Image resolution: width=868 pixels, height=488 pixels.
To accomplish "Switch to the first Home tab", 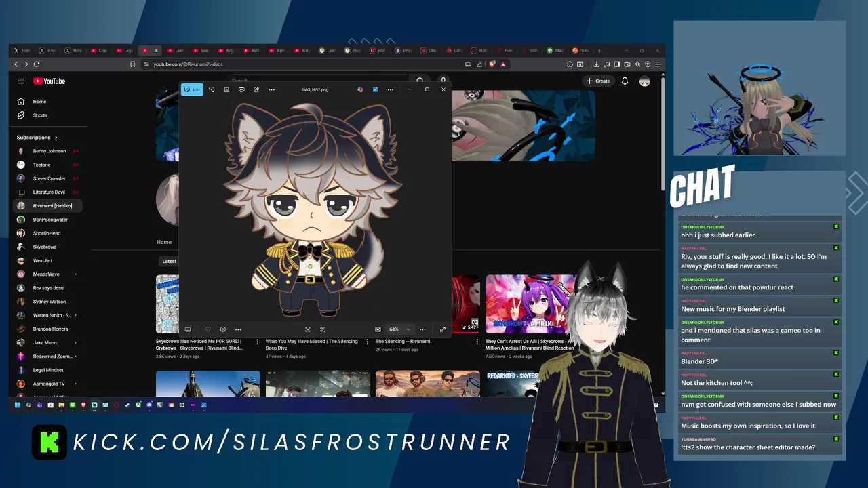I will [x=22, y=51].
